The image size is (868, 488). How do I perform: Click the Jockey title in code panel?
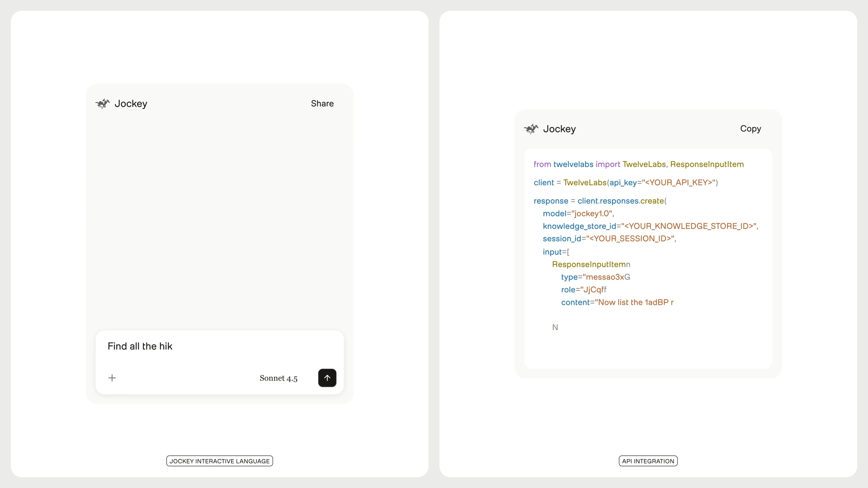(x=559, y=129)
